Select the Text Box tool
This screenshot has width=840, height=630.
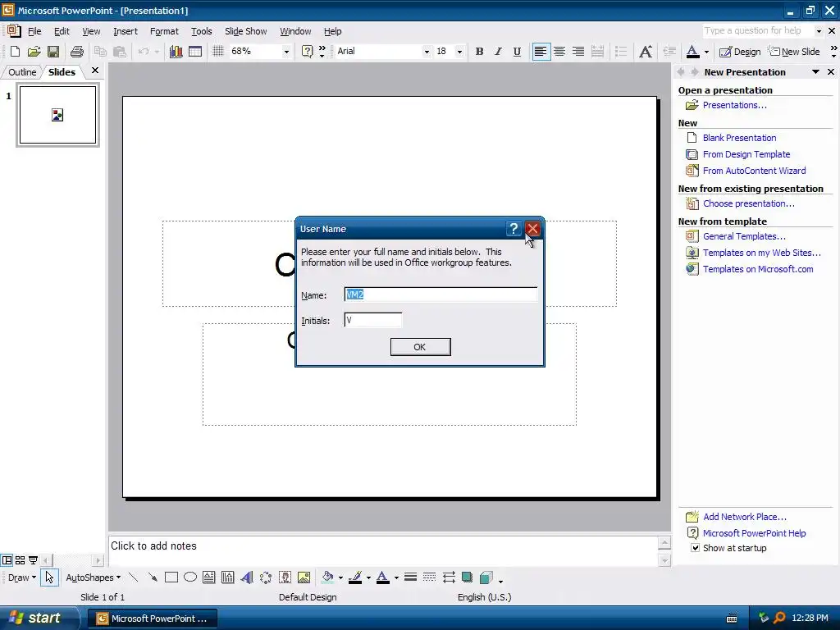(209, 577)
